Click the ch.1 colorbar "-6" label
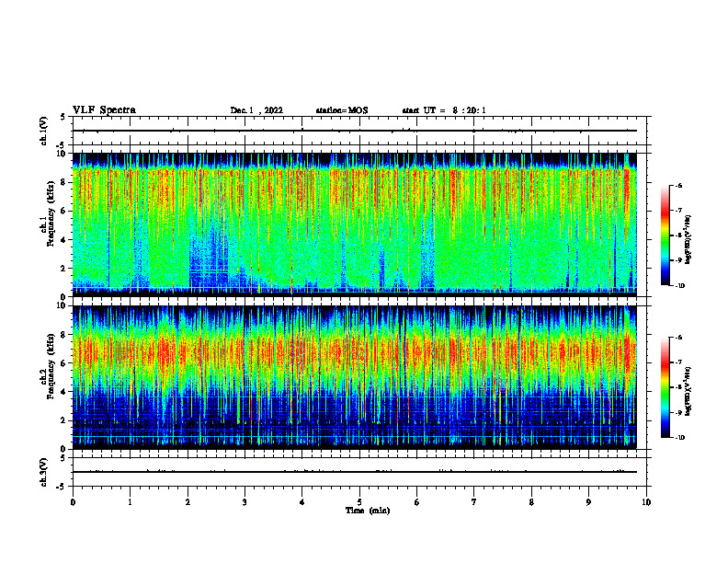The width and height of the screenshot is (728, 563). pyautogui.click(x=678, y=185)
